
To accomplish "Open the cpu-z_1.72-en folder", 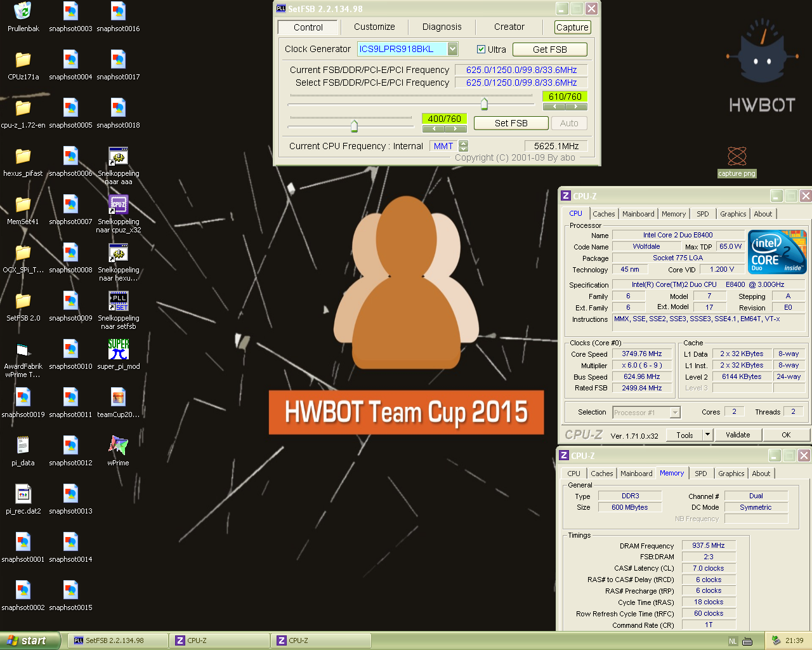I will 23,114.
